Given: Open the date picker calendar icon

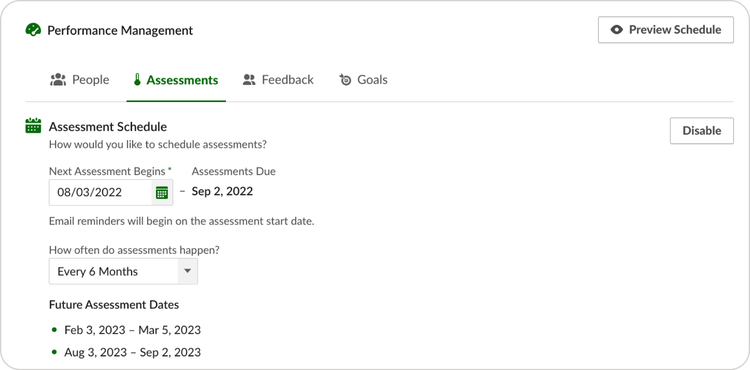Looking at the screenshot, I should click(162, 193).
